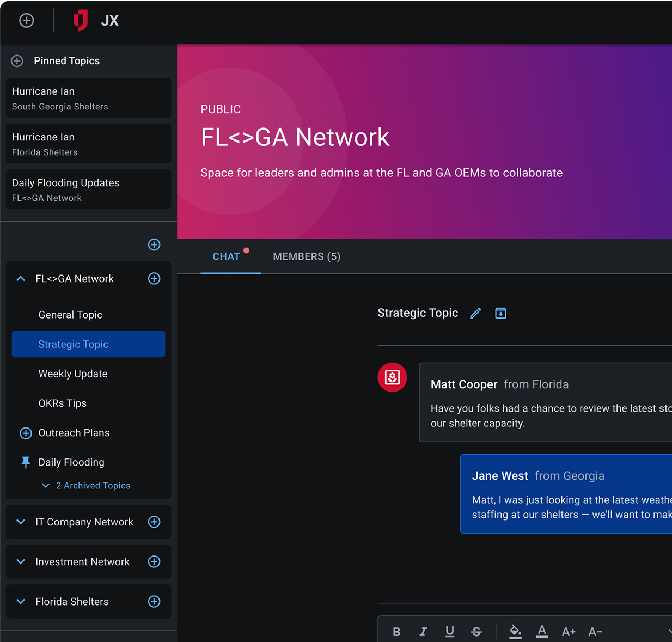Click the plus icon in the top-left header
This screenshot has height=642, width=672.
(x=27, y=21)
